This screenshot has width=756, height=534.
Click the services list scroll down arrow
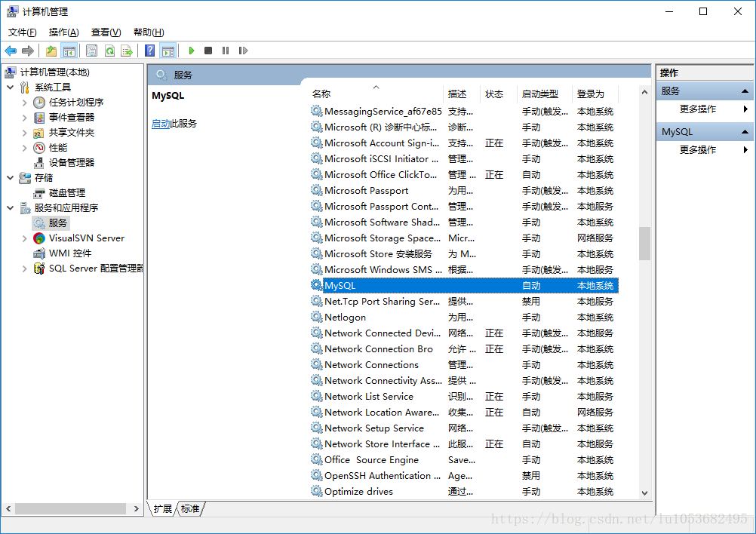644,493
